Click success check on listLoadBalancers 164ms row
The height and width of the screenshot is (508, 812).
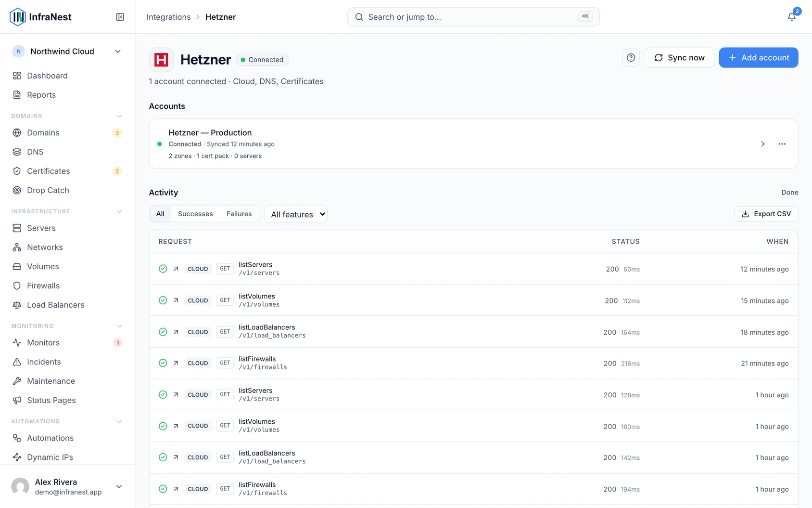[163, 332]
